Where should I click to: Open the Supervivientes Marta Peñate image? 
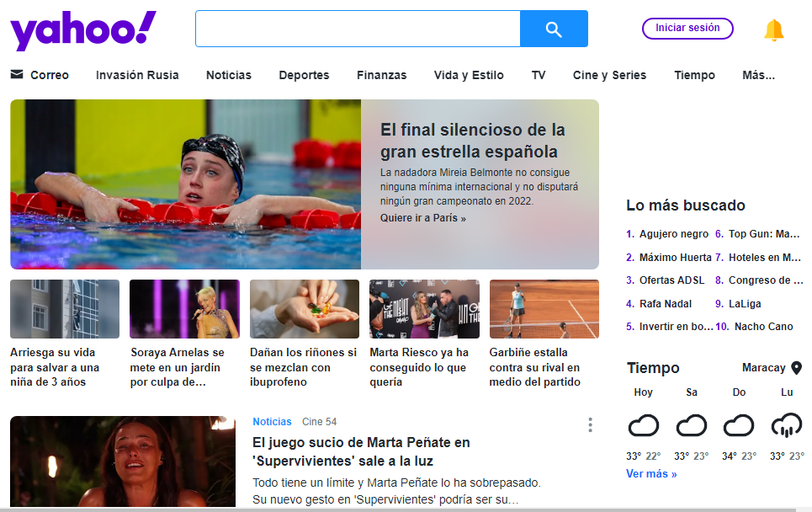pyautogui.click(x=123, y=461)
